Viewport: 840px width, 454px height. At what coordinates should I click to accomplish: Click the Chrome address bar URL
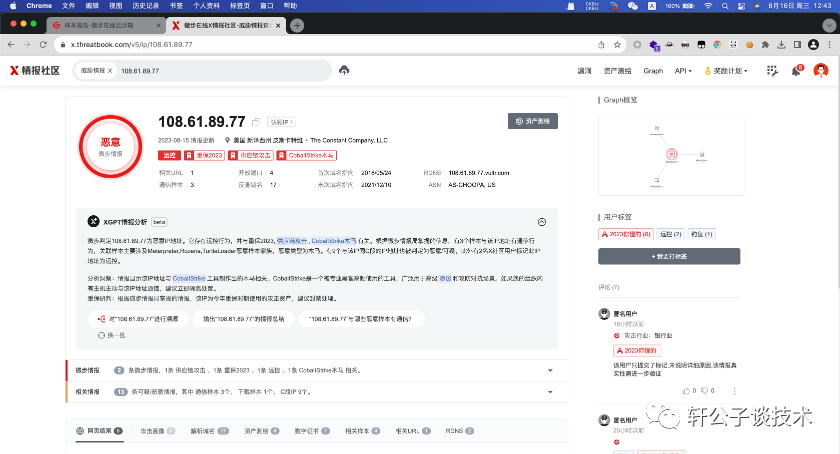(131, 44)
